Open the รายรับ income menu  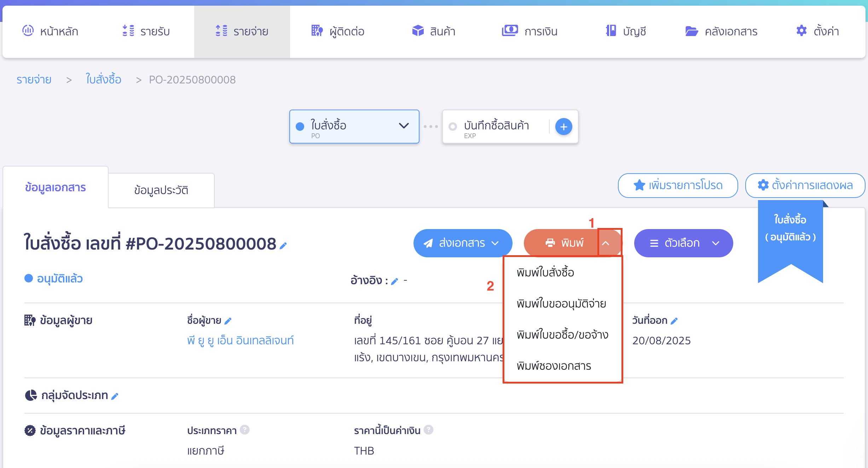coord(146,31)
